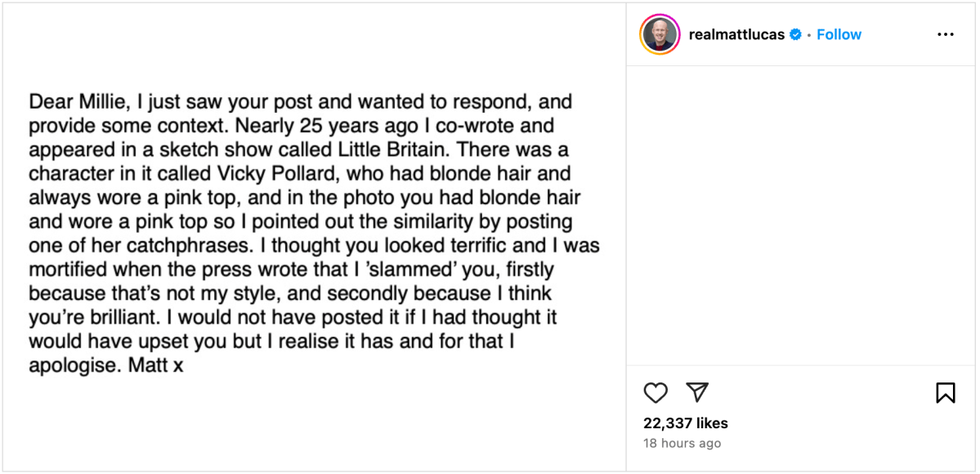Share the post via the paper plane icon
Screen dimensions: 980x474
[696, 393]
